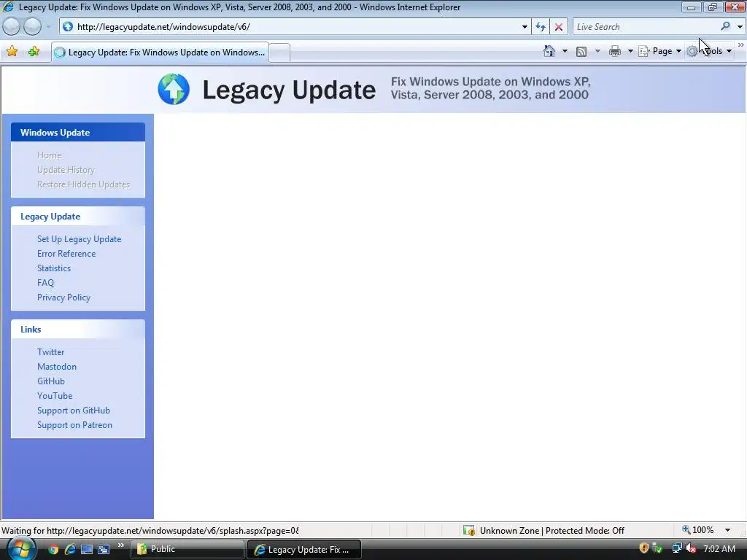The image size is (747, 560).
Task: Click the Refresh button
Action: point(541,27)
